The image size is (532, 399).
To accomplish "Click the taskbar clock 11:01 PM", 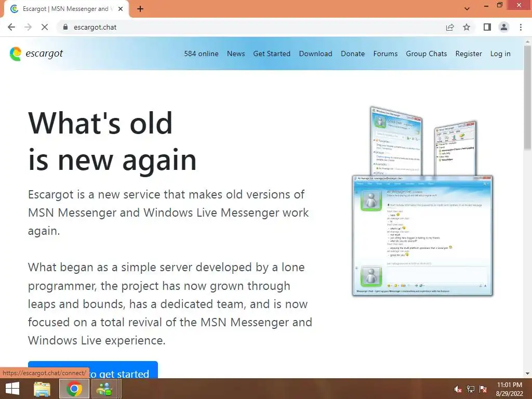I will 509,385.
